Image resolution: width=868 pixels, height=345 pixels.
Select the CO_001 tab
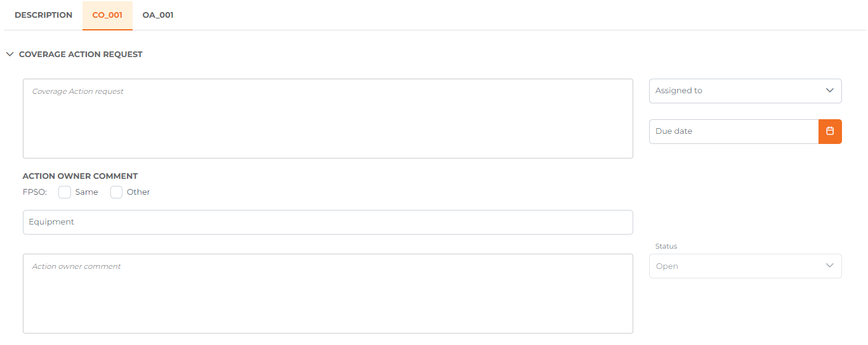(x=107, y=15)
